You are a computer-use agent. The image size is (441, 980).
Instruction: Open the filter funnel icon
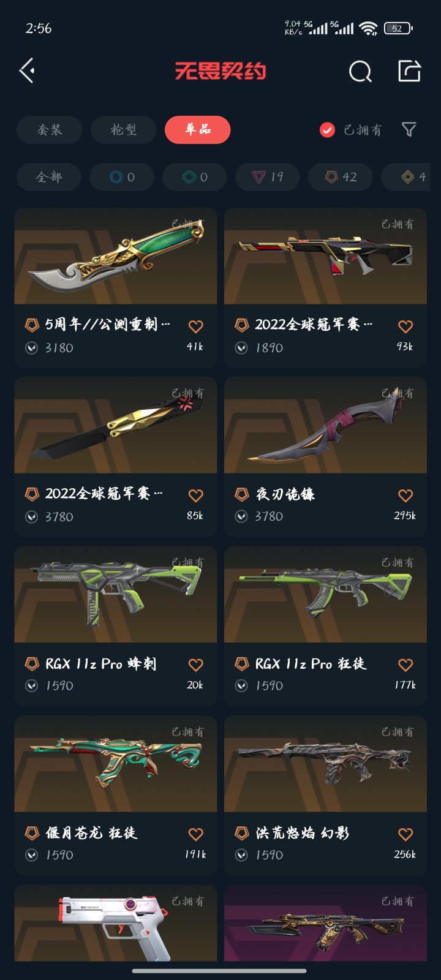click(x=409, y=129)
